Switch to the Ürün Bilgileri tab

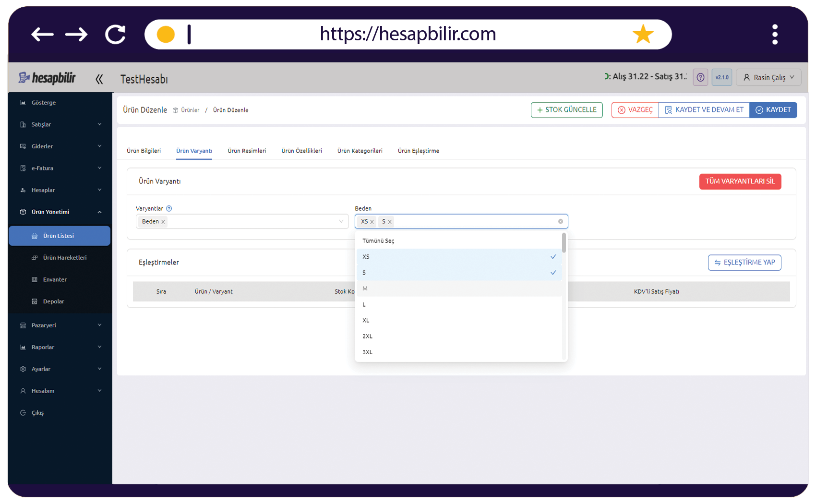144,151
